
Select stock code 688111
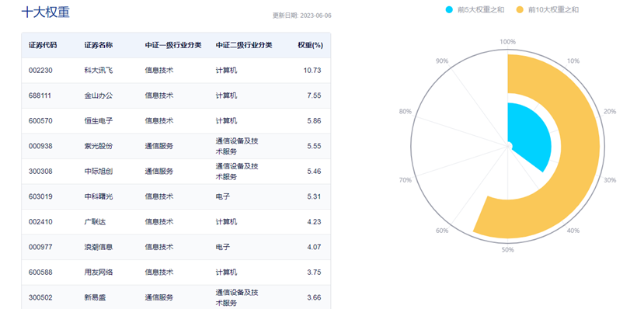[x=40, y=95]
